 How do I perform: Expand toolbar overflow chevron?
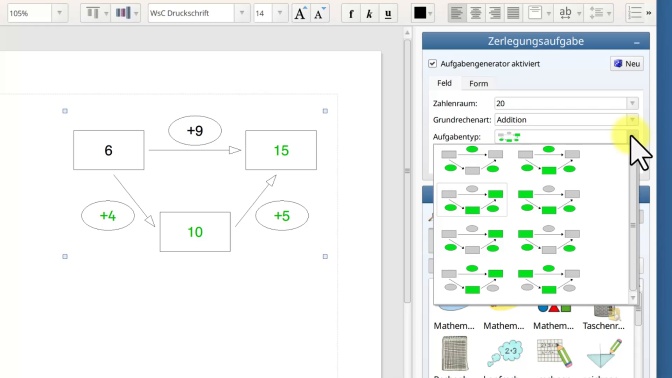coord(649,13)
